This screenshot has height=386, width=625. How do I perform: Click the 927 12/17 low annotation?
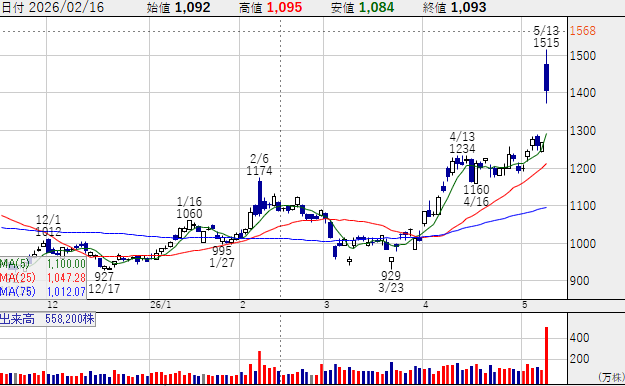pyautogui.click(x=104, y=282)
